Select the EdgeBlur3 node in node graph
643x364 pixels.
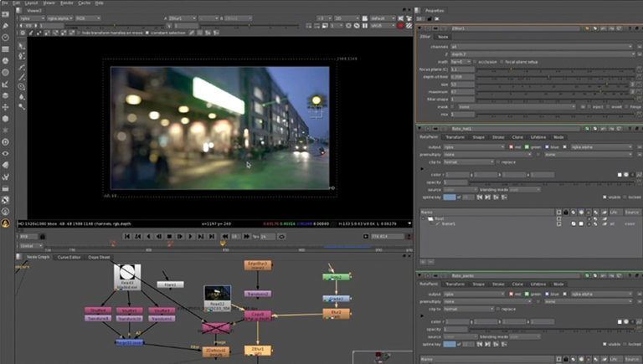click(258, 265)
